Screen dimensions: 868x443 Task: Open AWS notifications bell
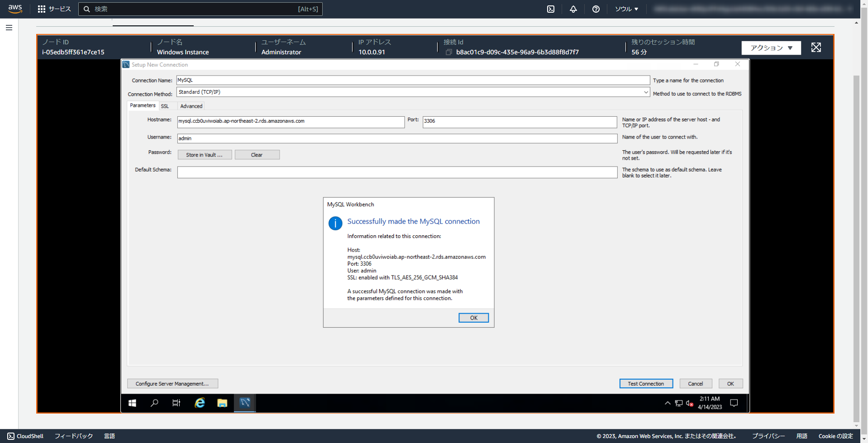tap(573, 9)
